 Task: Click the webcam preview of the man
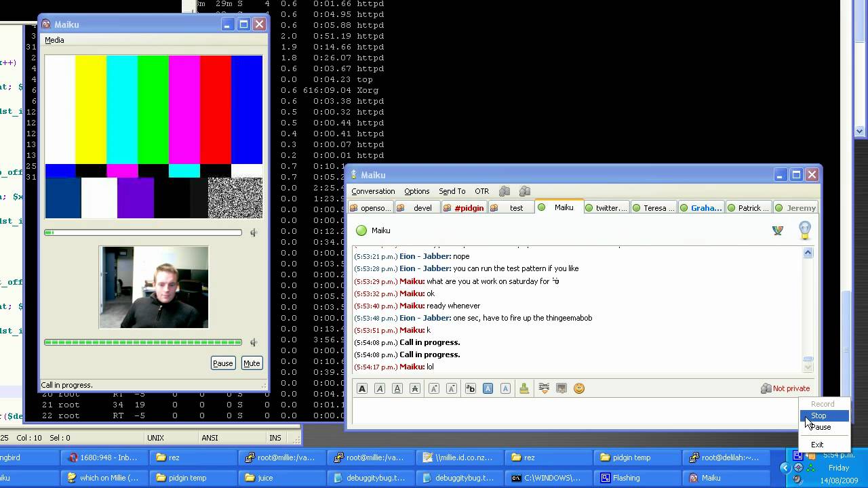click(x=154, y=287)
